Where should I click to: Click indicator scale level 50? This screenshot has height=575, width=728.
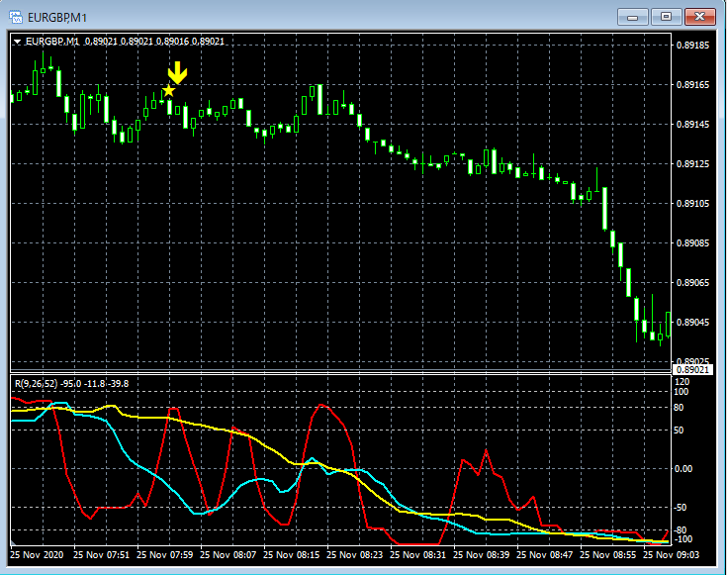pos(679,431)
